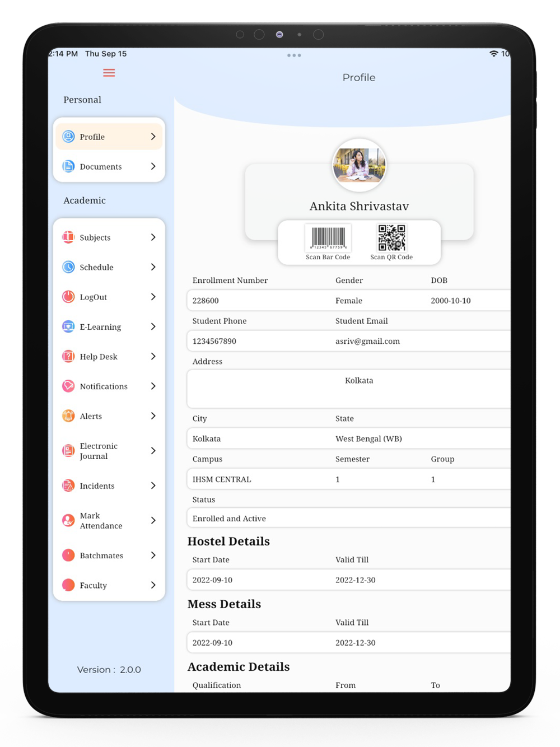Screen dimensions: 560x747
Task: Click state value West Bengal (WB)
Action: tap(368, 438)
